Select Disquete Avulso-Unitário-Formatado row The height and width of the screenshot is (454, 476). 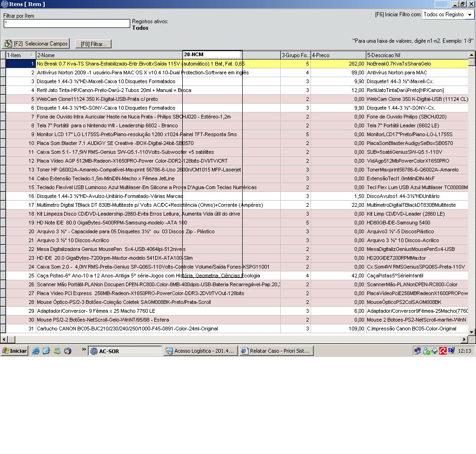point(237,196)
